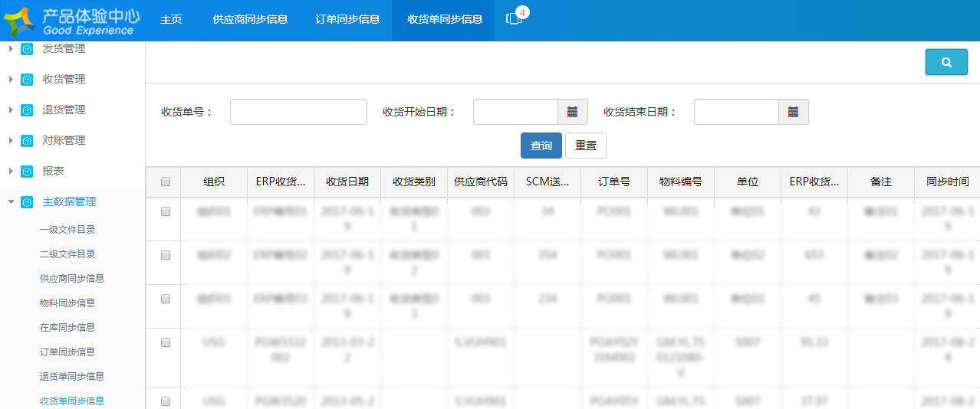Viewport: 980px width, 409px height.
Task: Check the row with ERP收货 value 43
Action: [x=166, y=212]
